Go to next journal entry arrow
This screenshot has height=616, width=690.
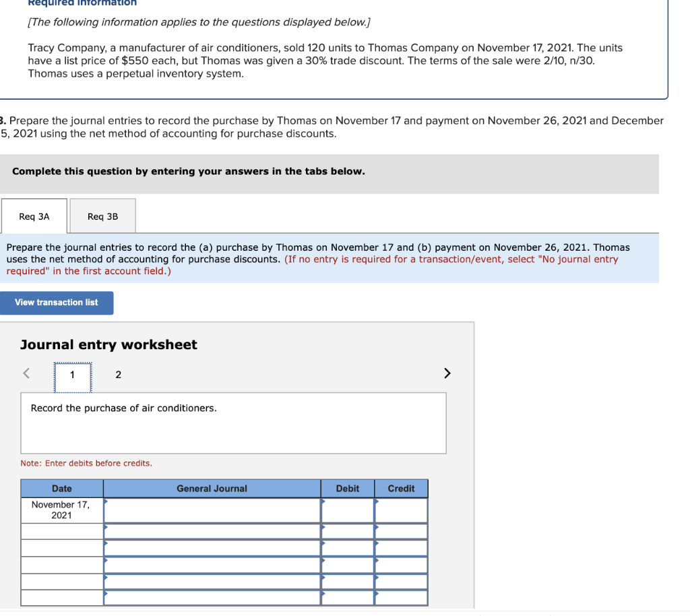click(x=447, y=373)
